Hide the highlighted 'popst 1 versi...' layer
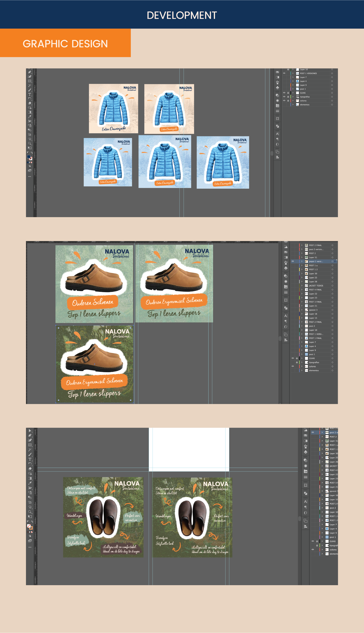This screenshot has width=364, height=633. pos(293,261)
